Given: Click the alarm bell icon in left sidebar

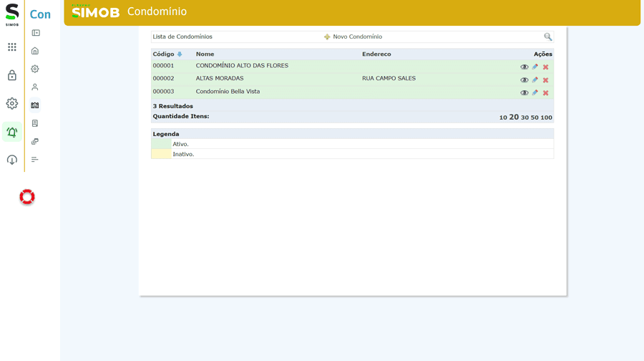Looking at the screenshot, I should [x=12, y=132].
